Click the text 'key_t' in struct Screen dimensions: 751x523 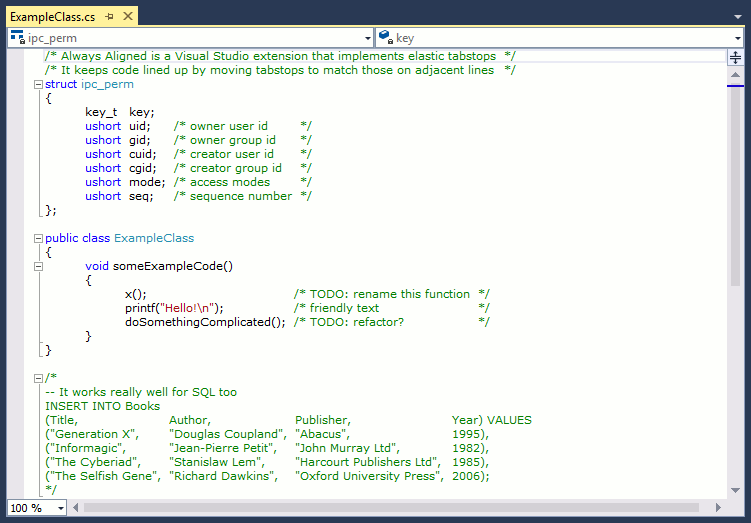(x=101, y=113)
